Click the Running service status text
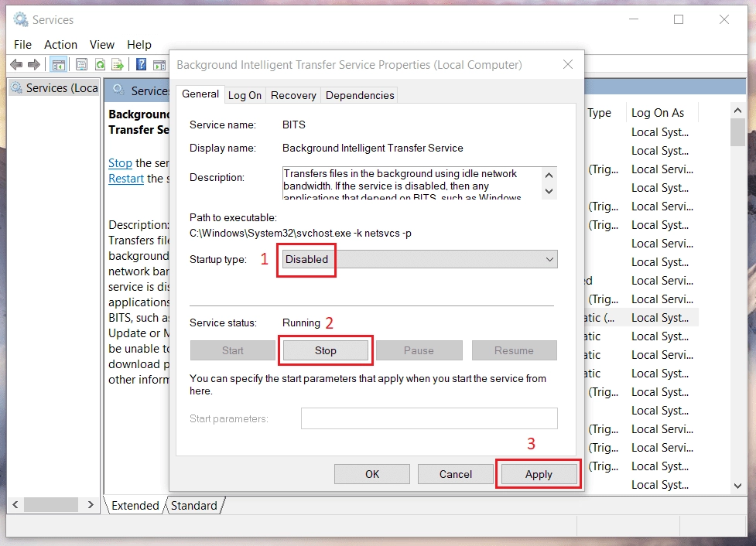Screen dimensions: 756x546 [301, 322]
